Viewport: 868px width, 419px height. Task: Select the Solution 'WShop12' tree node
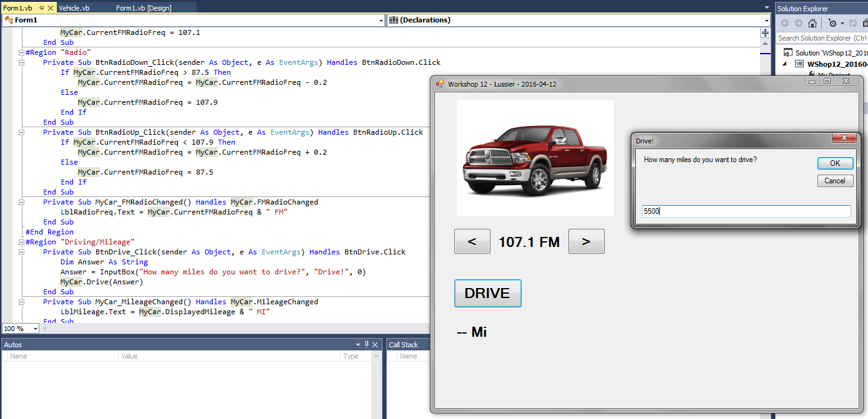[x=826, y=53]
